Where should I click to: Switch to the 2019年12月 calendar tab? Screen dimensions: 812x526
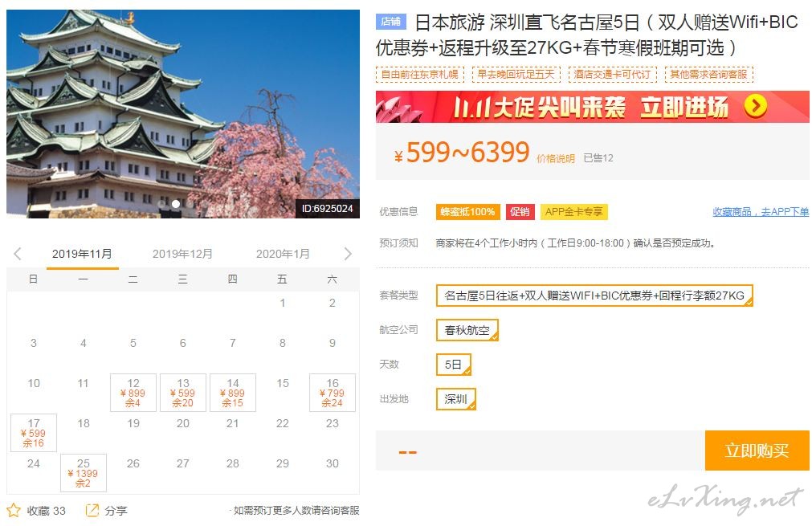click(182, 254)
